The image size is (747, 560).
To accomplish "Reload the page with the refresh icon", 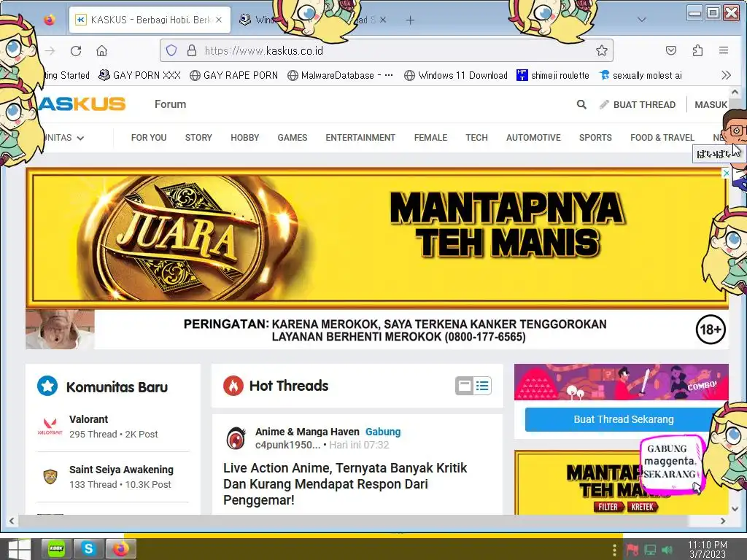I will click(x=76, y=50).
